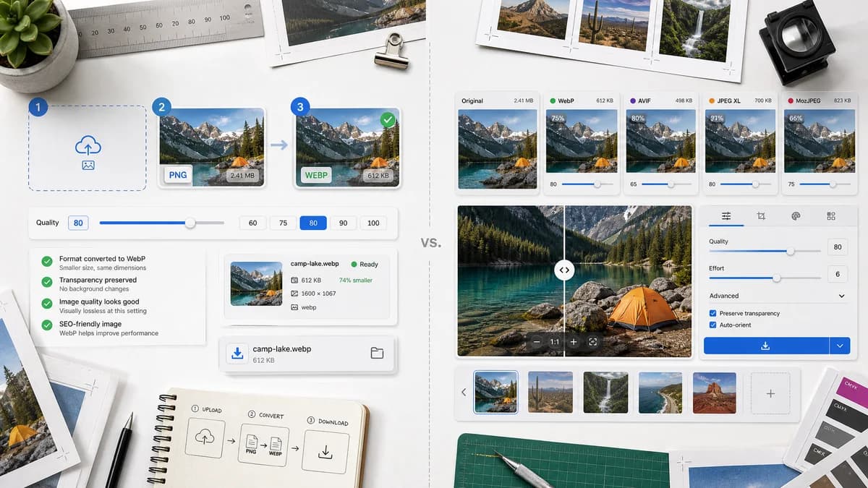Click the '74% smaller' text
The height and width of the screenshot is (488, 868).
click(356, 280)
